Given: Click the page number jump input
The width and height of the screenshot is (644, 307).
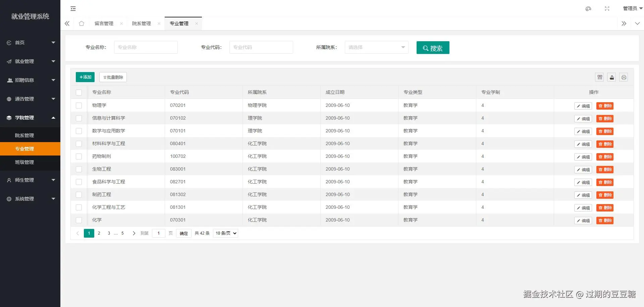Looking at the screenshot, I should click(159, 233).
